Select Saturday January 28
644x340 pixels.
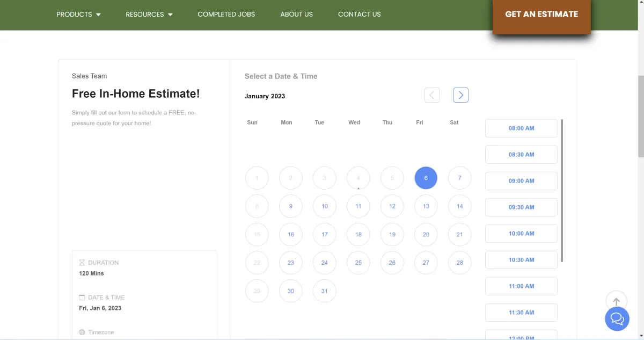tap(460, 263)
